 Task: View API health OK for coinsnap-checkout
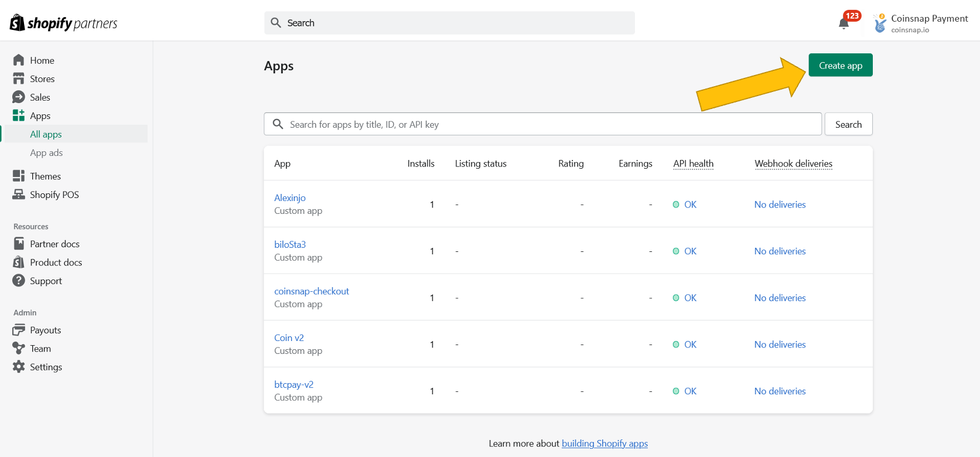point(690,298)
